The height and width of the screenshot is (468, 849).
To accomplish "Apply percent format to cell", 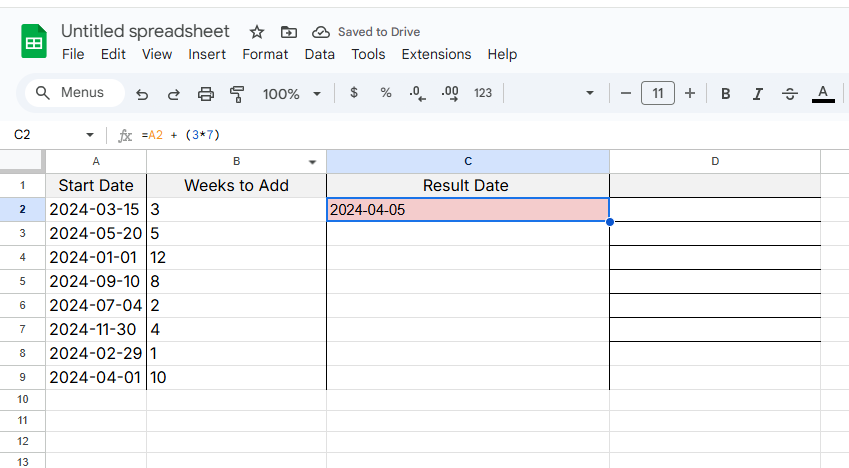I will (386, 93).
